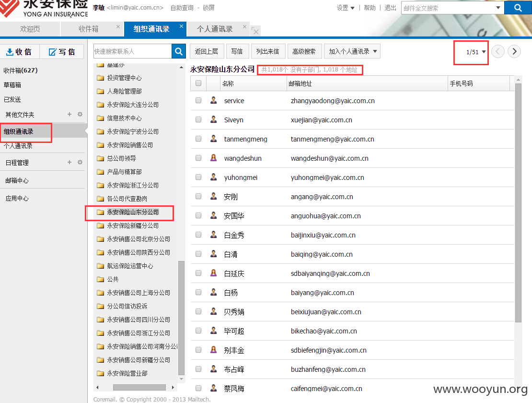Viewport: 532px width, 403px height.
Task: Switch to the 收件箱 tab
Action: click(89, 29)
